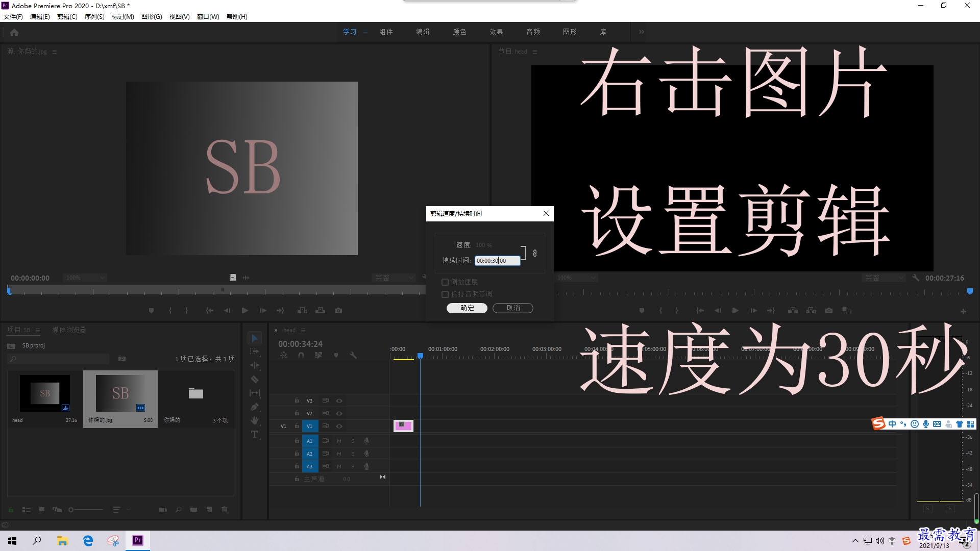Click the trash Clear icon in Project panel
This screenshot has width=980, height=551.
pyautogui.click(x=224, y=509)
